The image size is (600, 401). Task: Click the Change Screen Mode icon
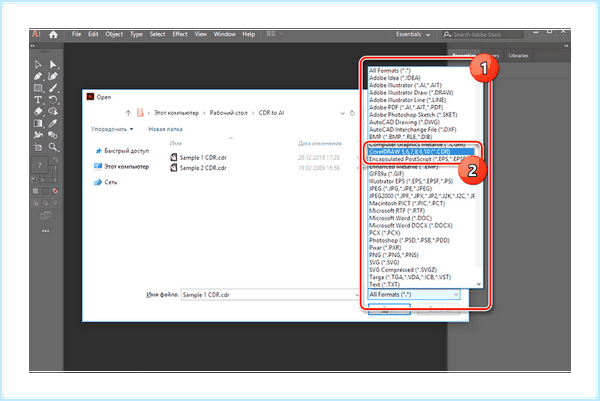[45, 216]
